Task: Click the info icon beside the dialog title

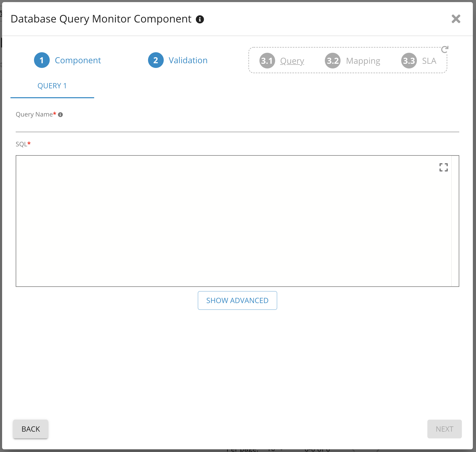Action: 200,19
